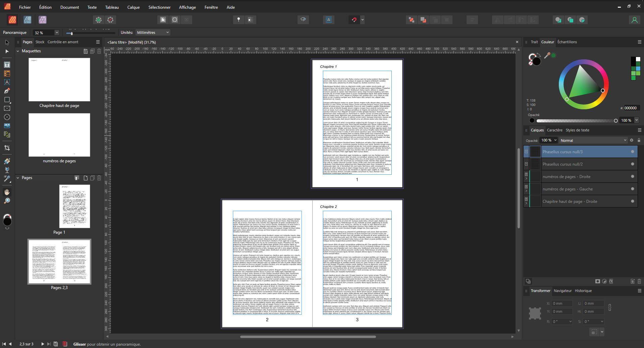Select the Transparency tool
Screen dimensions: 644x348
(x=7, y=170)
